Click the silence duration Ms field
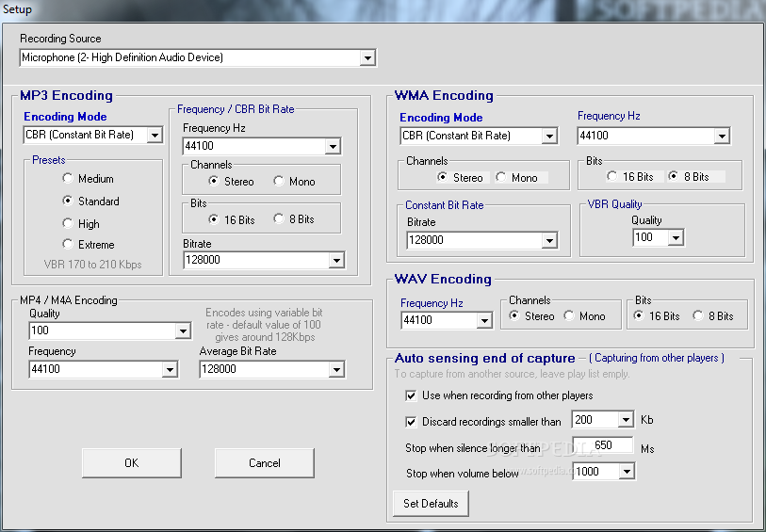The image size is (766, 532). point(603,445)
